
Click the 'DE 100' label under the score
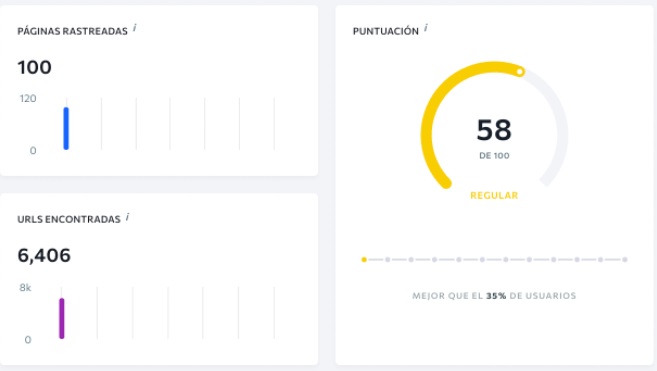click(x=494, y=156)
